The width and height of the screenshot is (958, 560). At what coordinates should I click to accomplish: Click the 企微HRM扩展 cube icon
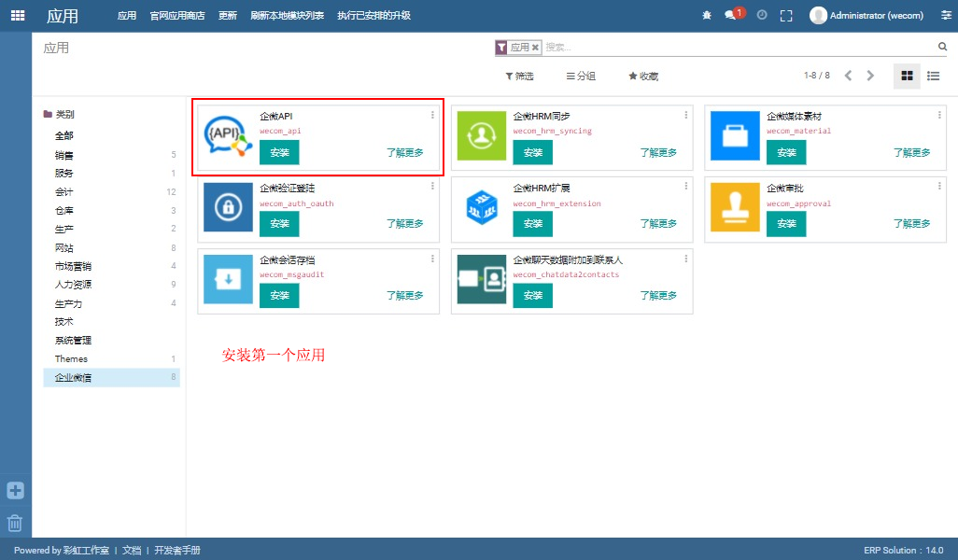pos(482,207)
